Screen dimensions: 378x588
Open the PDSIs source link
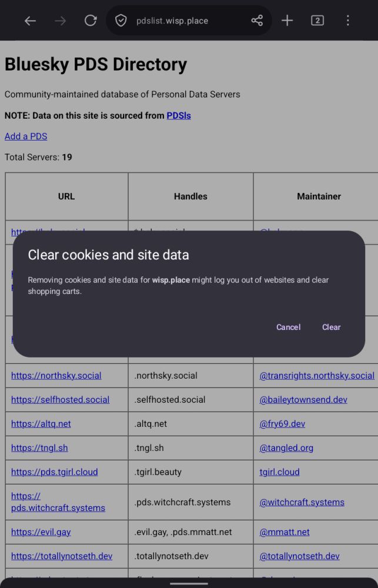pyautogui.click(x=179, y=115)
